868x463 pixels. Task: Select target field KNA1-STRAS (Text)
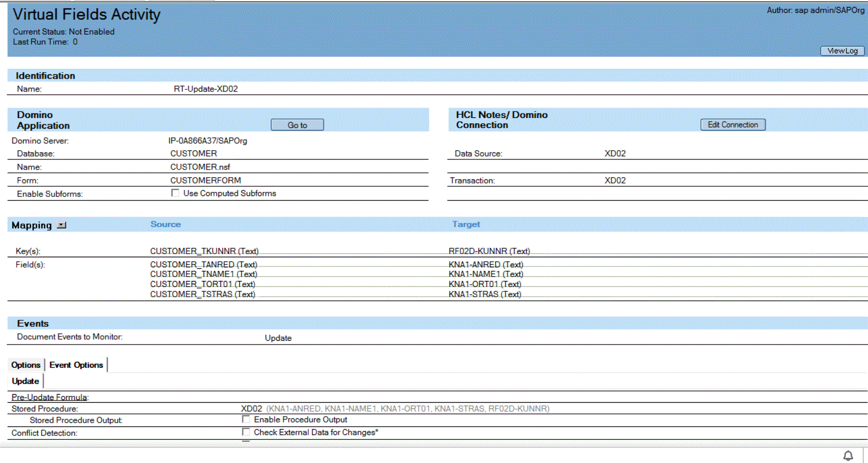pos(485,294)
